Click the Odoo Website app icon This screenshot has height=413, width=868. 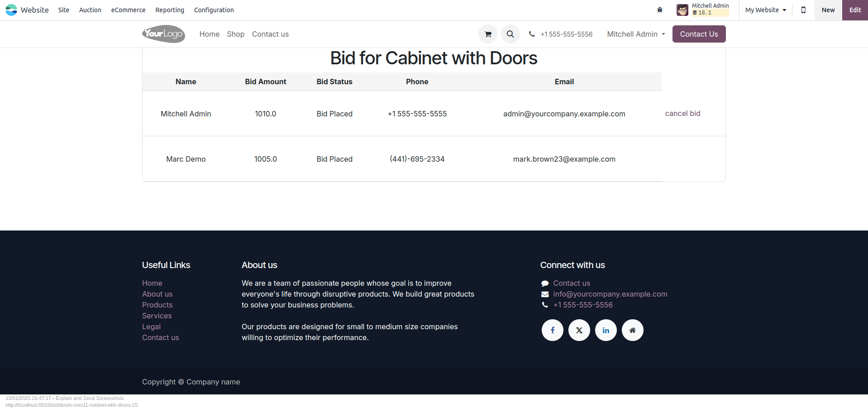[11, 10]
